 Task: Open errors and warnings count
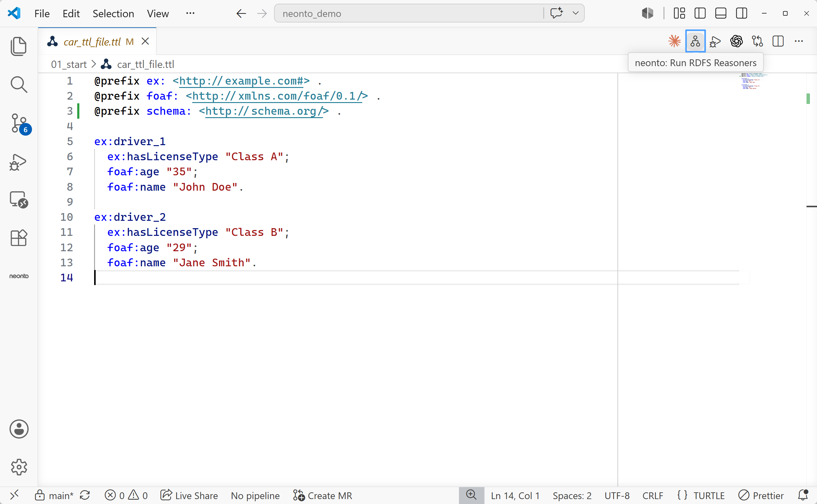126,496
